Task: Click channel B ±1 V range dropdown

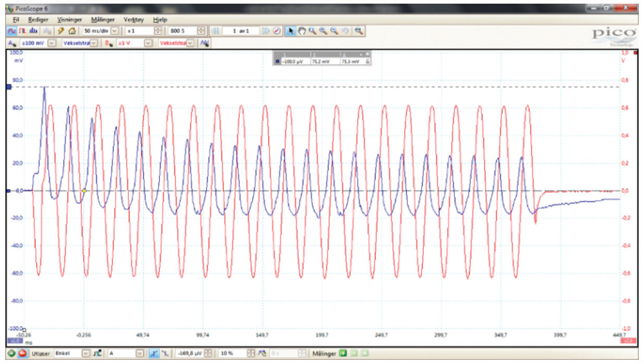Action: [x=148, y=43]
